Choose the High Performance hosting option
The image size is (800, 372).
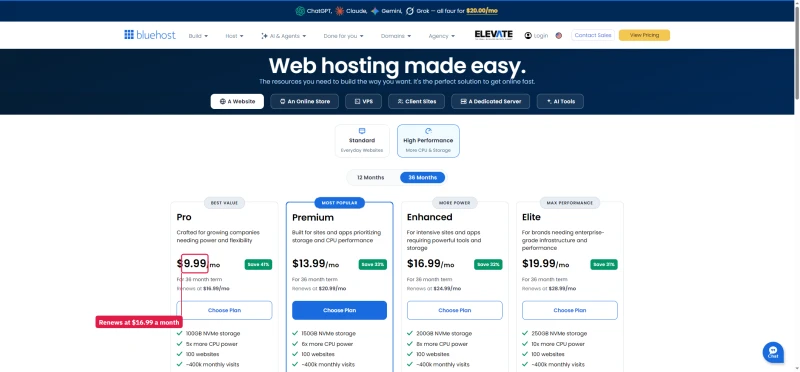[428, 141]
